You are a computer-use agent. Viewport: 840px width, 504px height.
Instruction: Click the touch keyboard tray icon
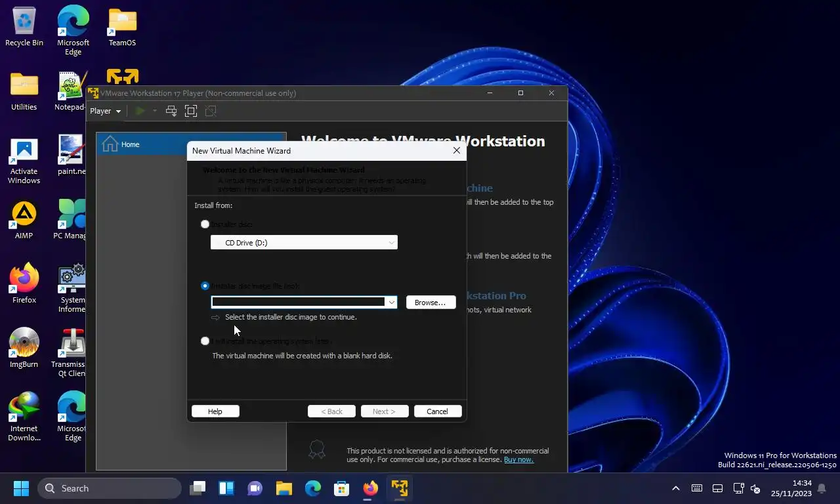(697, 488)
